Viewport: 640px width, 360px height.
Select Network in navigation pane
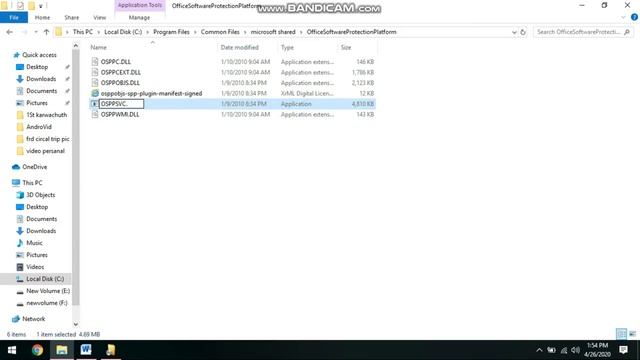(x=33, y=319)
